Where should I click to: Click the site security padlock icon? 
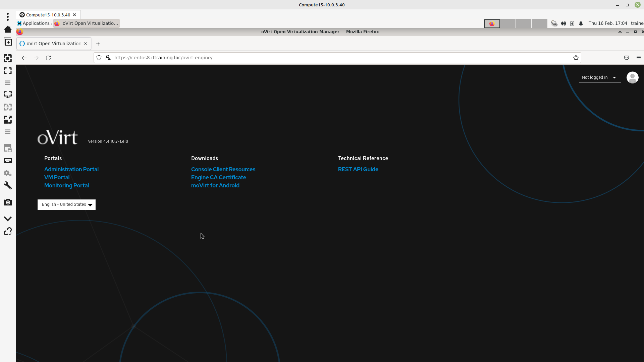108,58
